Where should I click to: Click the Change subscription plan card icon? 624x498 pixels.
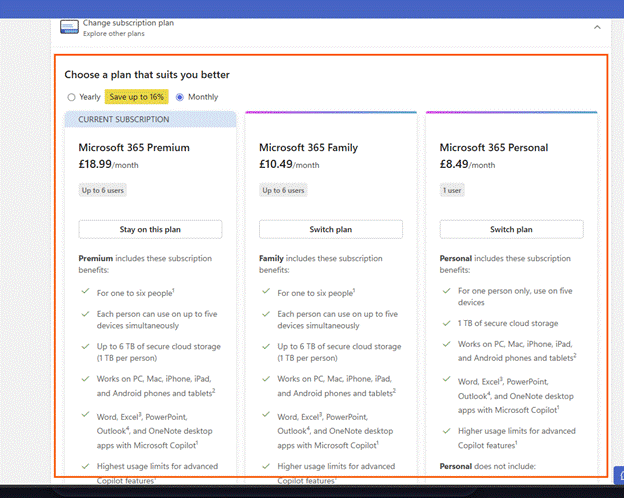[x=69, y=27]
